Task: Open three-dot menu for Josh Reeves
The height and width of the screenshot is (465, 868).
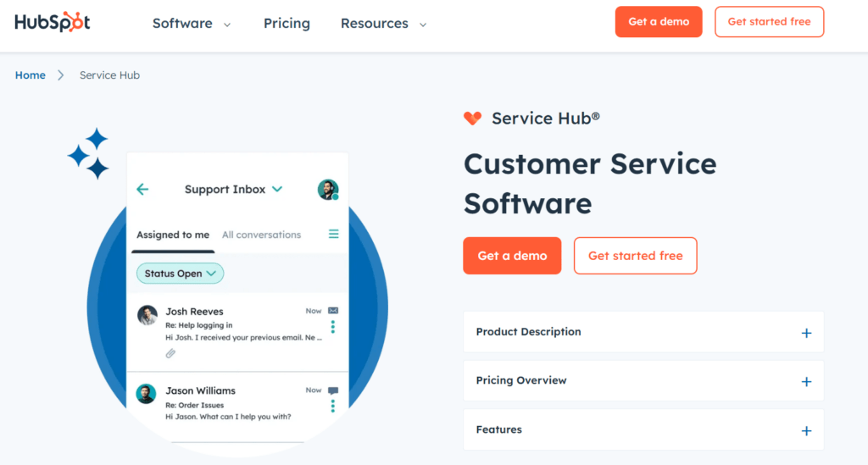Action: click(332, 327)
